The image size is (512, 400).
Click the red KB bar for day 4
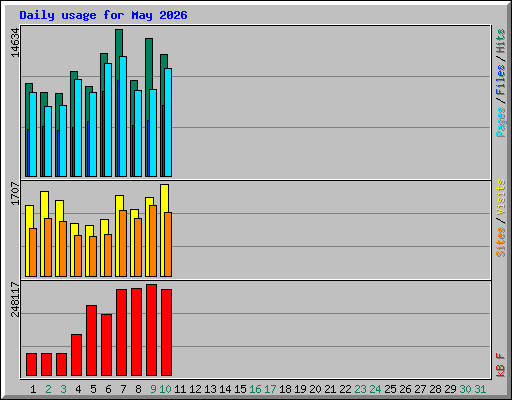tap(76, 355)
